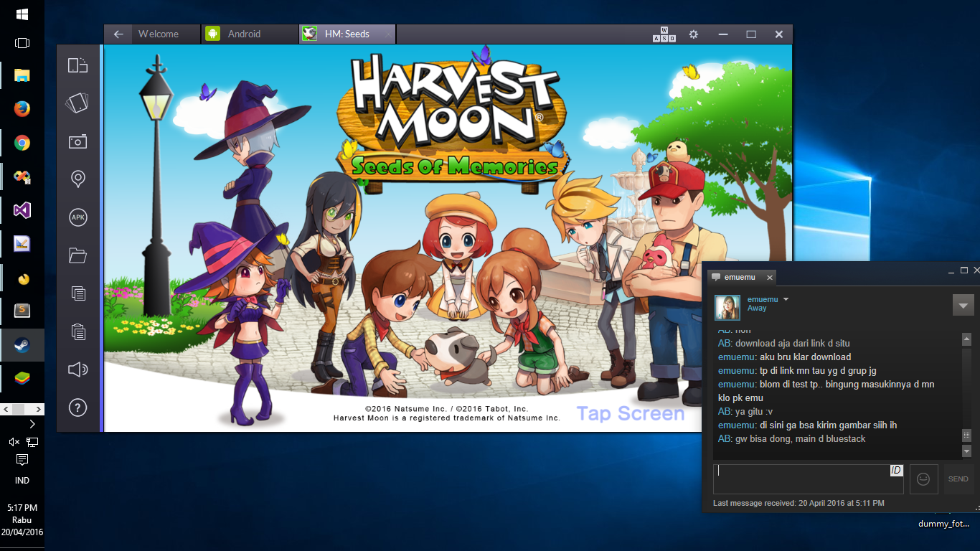Click the IND input language indicator

pos(22,481)
